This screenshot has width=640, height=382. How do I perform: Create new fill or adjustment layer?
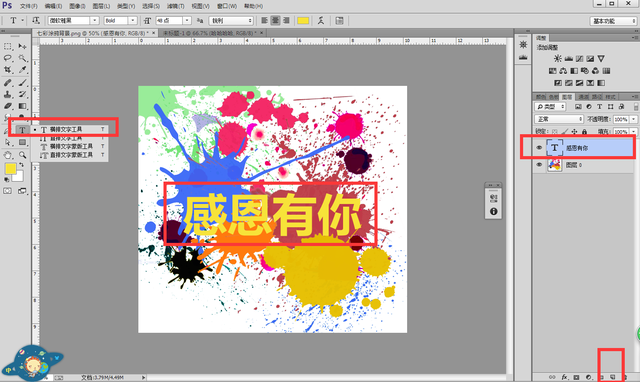pos(589,378)
